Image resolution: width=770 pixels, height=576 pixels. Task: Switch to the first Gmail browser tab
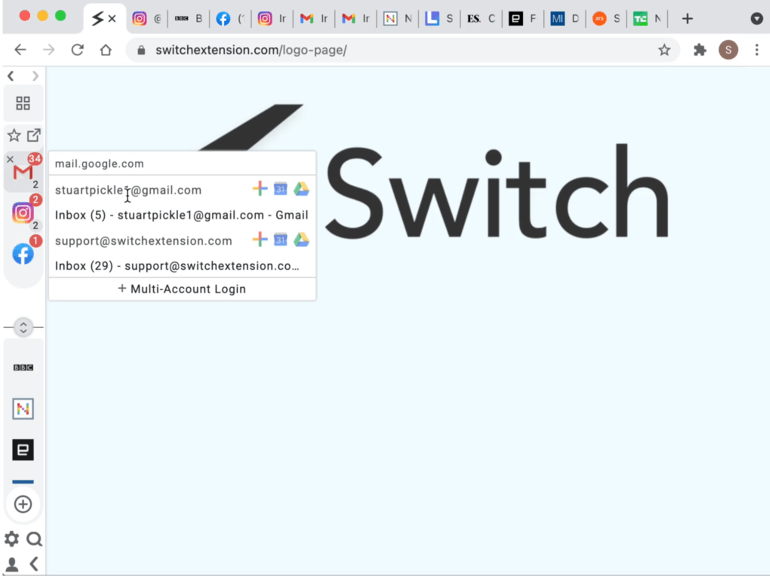coord(314,19)
